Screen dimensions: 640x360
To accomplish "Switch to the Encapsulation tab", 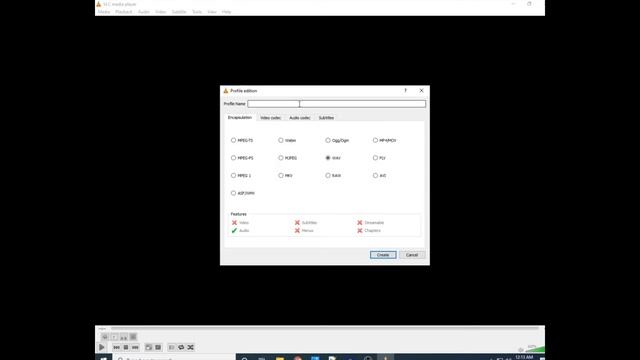I will coord(240,118).
